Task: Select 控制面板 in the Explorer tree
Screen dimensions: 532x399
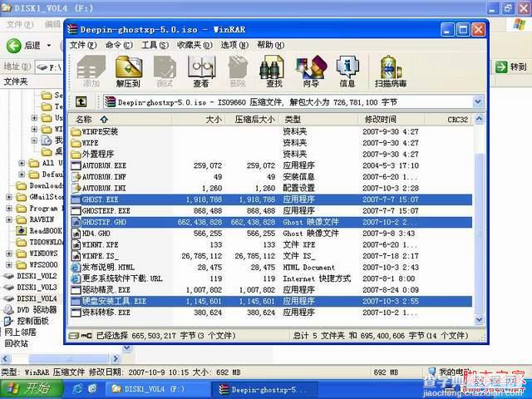Action: pyautogui.click(x=33, y=321)
